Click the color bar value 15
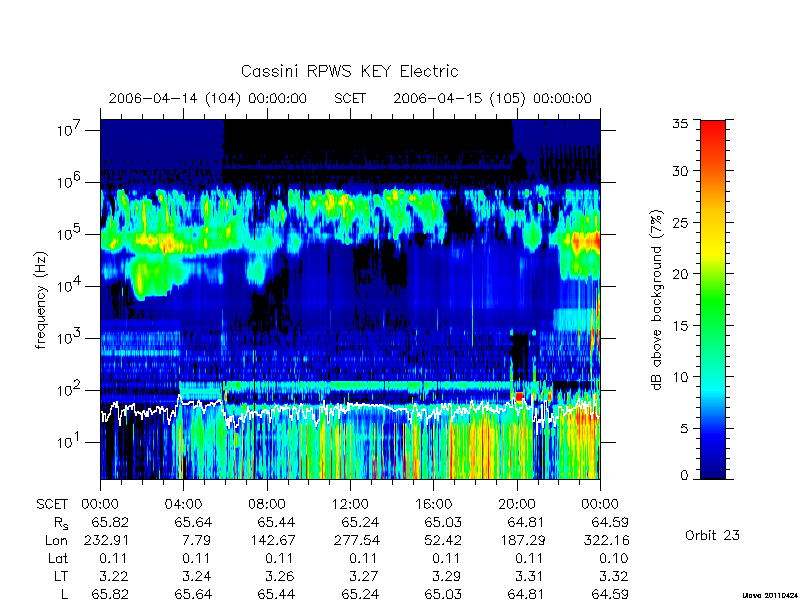Viewport: 800px width, 600px height. point(681,326)
